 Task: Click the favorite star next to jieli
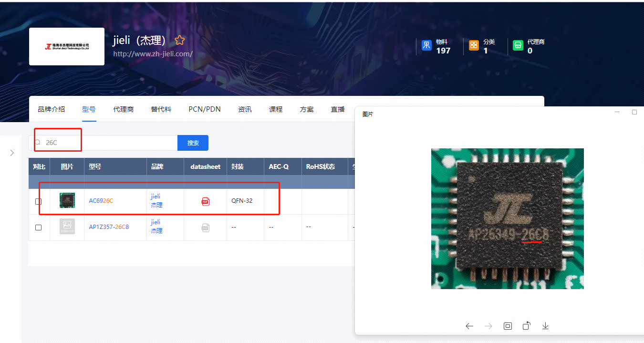coord(179,40)
